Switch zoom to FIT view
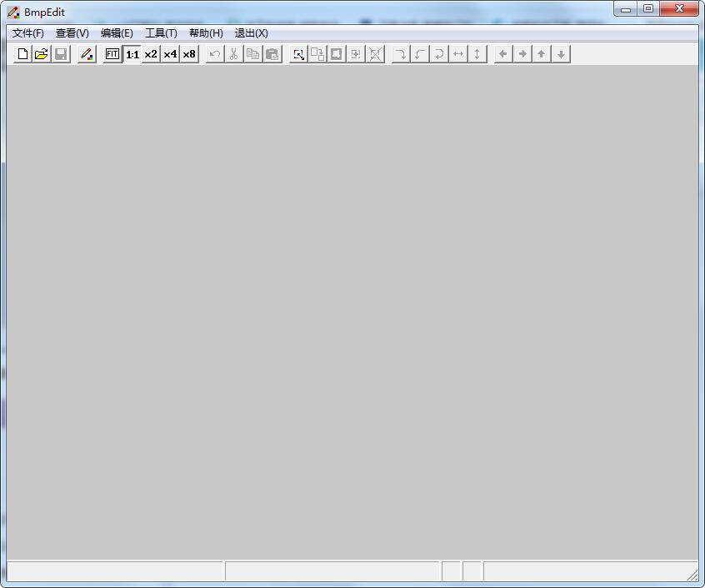705x588 pixels. (112, 54)
